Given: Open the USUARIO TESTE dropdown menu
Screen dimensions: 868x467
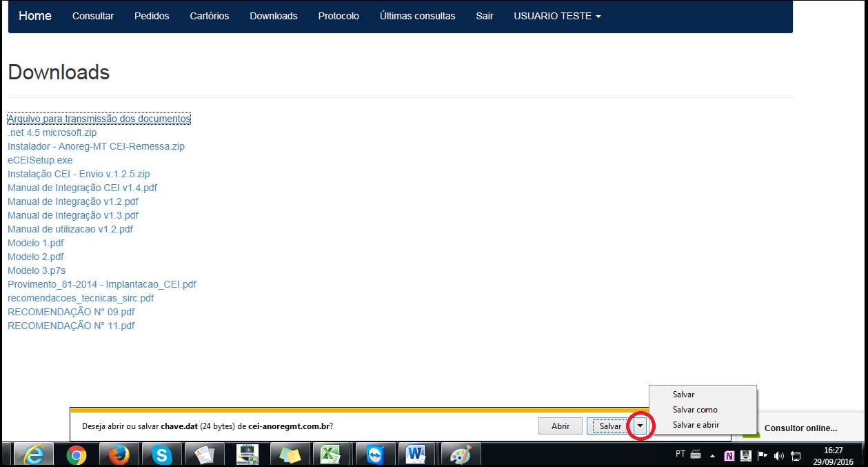Looking at the screenshot, I should point(557,16).
